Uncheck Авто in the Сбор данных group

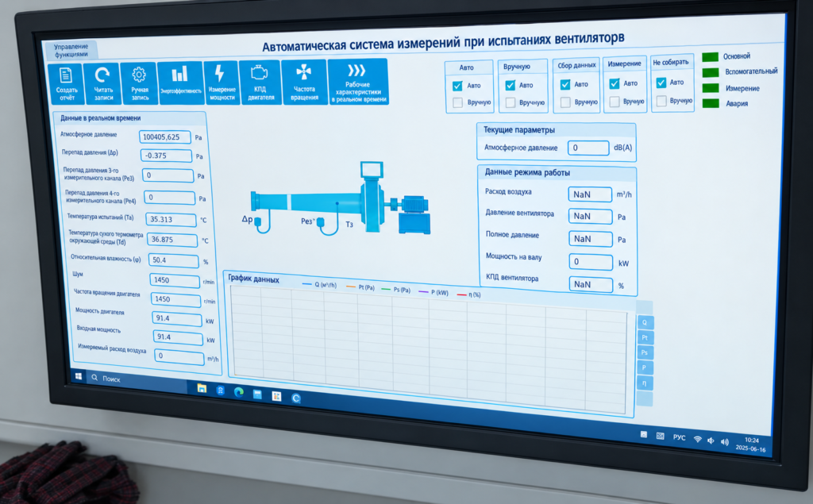pyautogui.click(x=565, y=84)
